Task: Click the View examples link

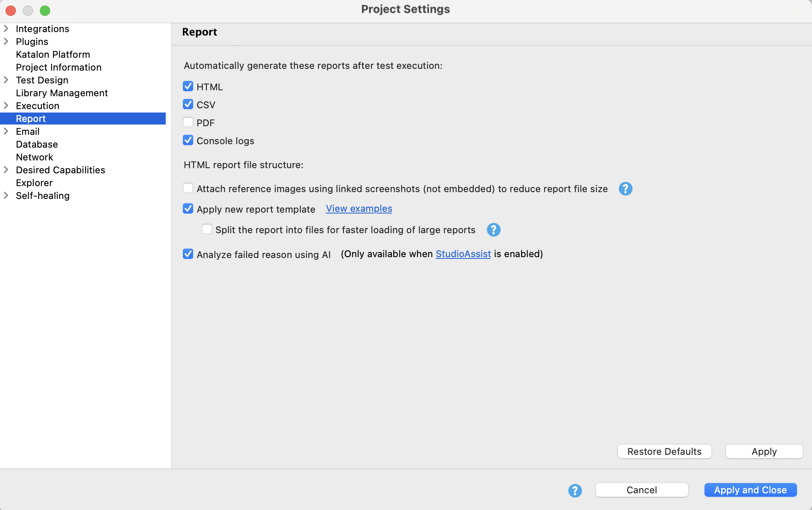Action: (358, 208)
